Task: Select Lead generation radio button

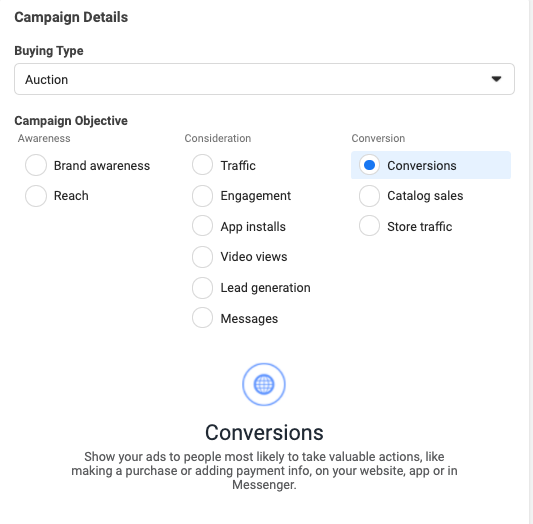Action: click(x=202, y=287)
